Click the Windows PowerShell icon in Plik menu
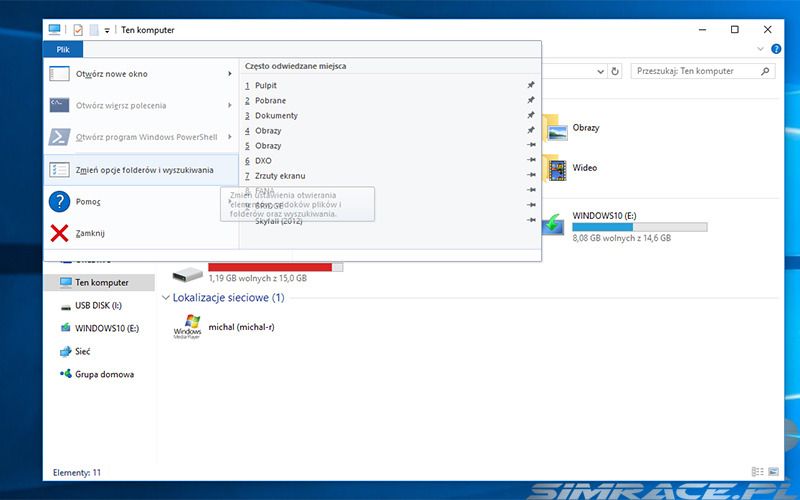The height and width of the screenshot is (500, 800). click(x=60, y=137)
